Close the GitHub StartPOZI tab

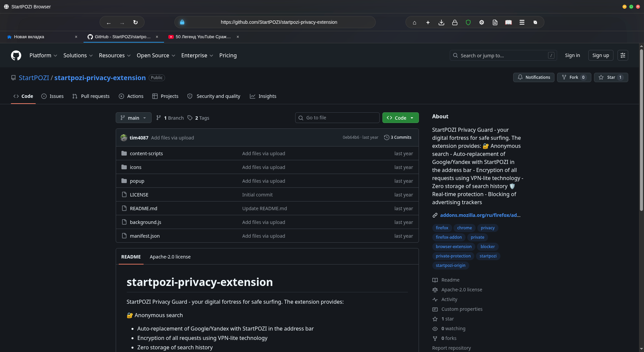point(157,37)
